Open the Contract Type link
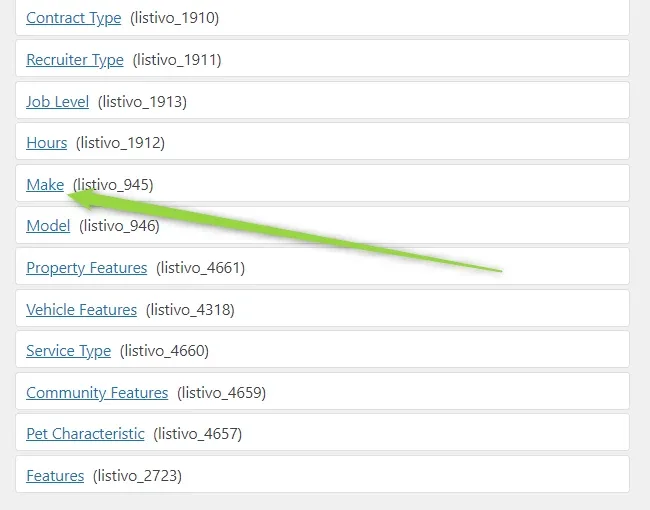The image size is (650, 510). [x=73, y=18]
